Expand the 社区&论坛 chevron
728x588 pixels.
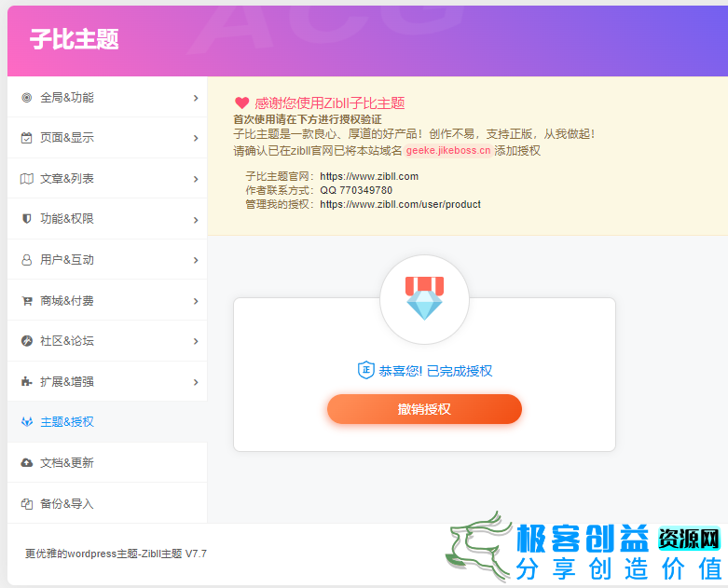[196, 342]
